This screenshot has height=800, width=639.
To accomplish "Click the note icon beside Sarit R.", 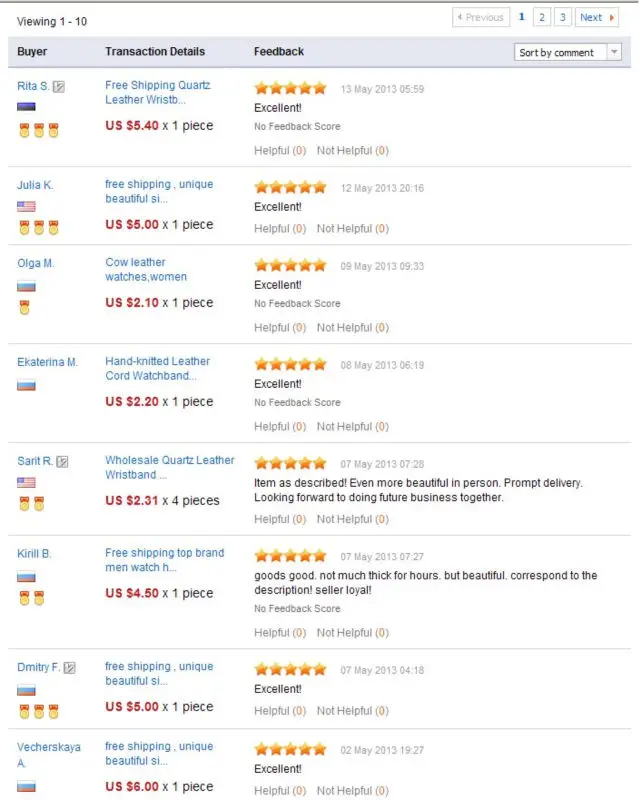I will (x=62, y=462).
